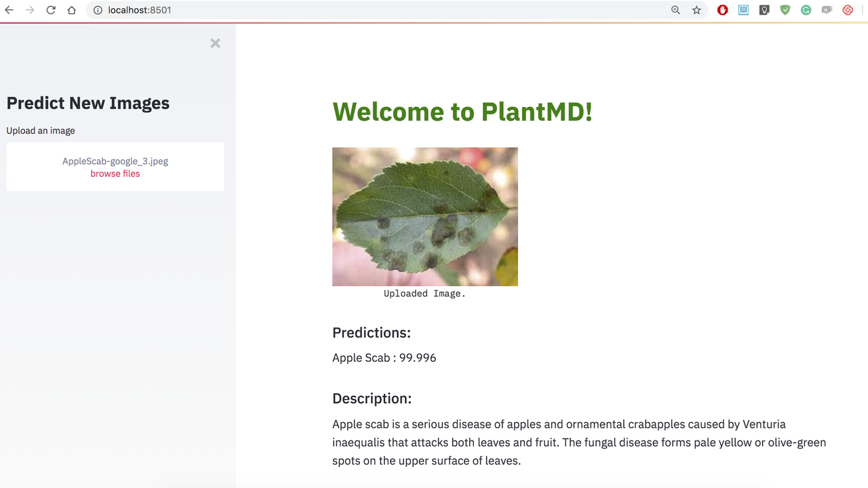Select the AppleScab-google_3.jpeg file entry

(x=115, y=161)
